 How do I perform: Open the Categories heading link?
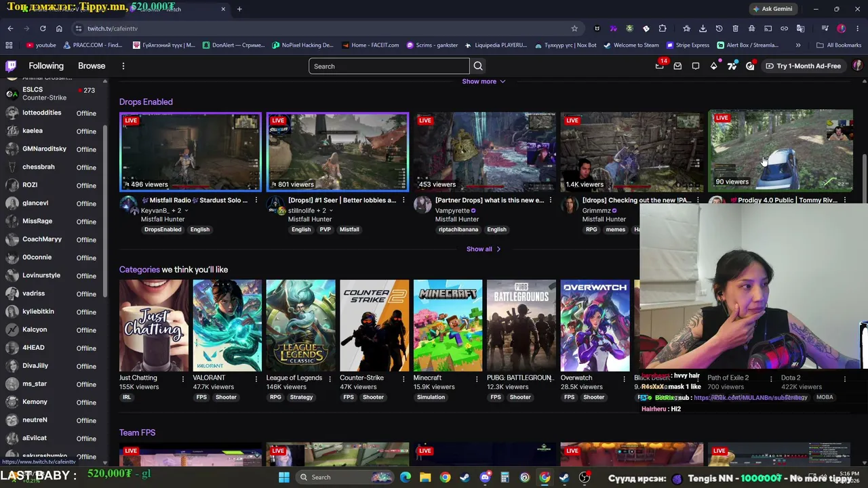pyautogui.click(x=140, y=270)
